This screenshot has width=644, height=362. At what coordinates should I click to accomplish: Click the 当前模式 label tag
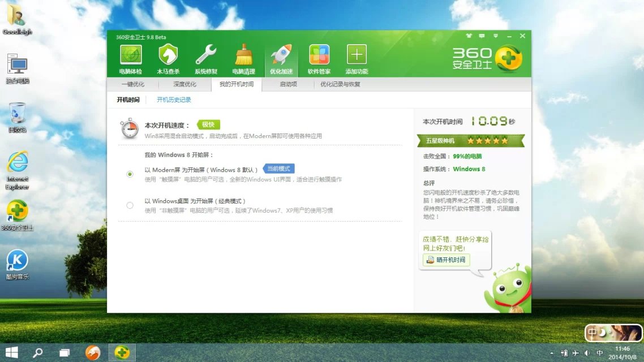[278, 169]
